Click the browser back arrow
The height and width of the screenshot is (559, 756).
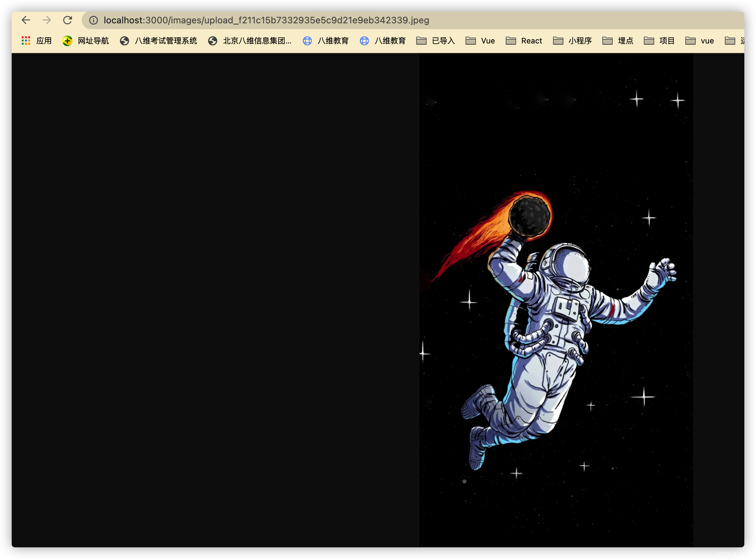click(26, 20)
